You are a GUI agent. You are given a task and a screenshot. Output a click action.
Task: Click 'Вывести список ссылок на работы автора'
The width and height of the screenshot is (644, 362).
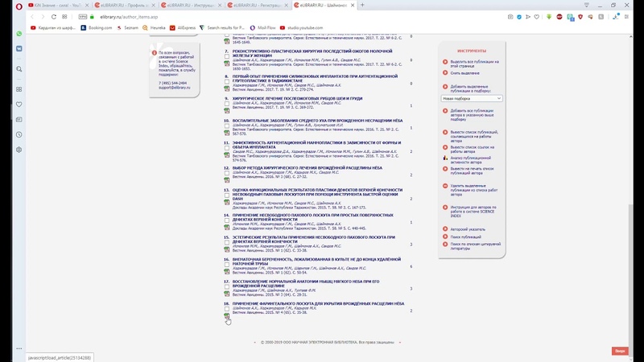point(472,150)
